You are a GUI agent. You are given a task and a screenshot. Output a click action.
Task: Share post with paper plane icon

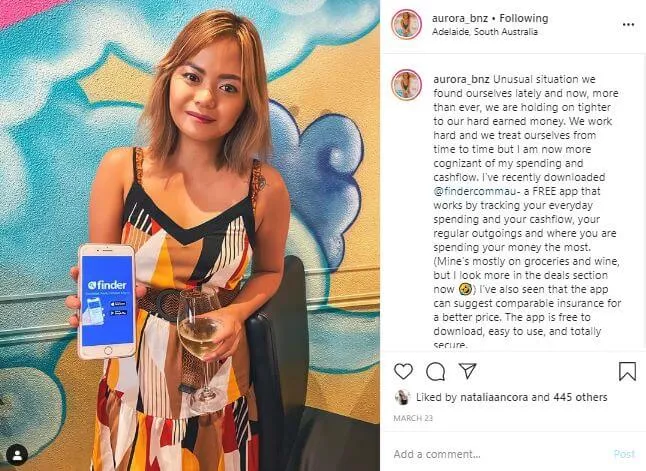pyautogui.click(x=468, y=371)
